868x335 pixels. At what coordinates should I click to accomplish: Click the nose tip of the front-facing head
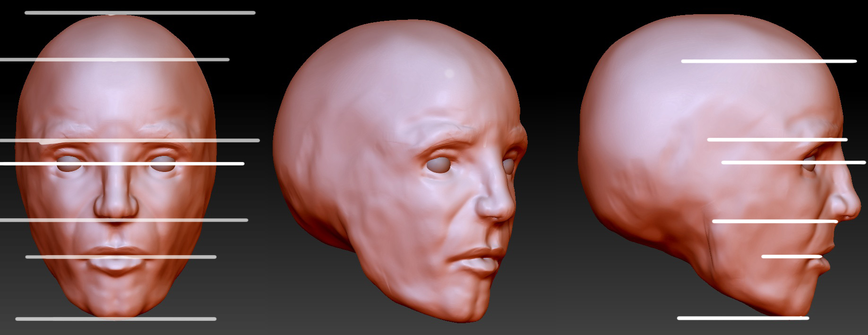pyautogui.click(x=116, y=206)
